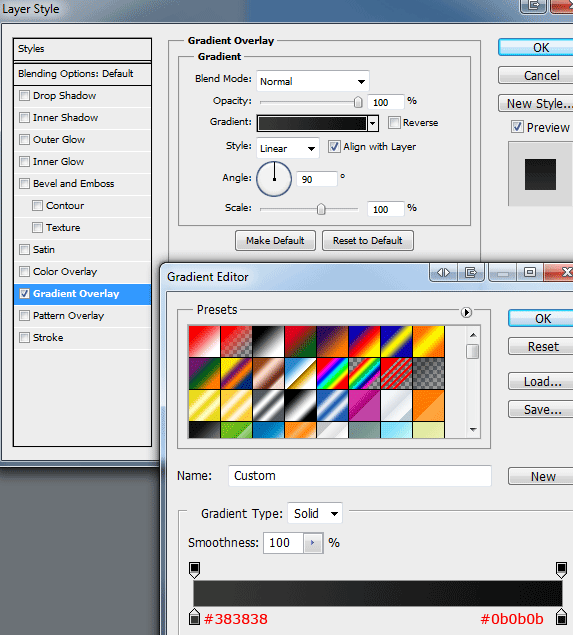Select the #0b0b0b color stop
Viewport: 573px width, 635px height.
click(x=561, y=616)
